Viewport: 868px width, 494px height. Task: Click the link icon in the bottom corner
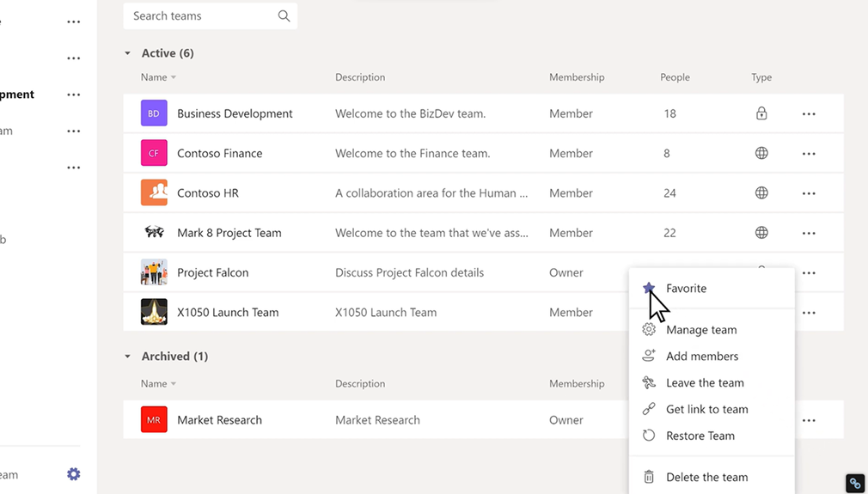tap(855, 484)
